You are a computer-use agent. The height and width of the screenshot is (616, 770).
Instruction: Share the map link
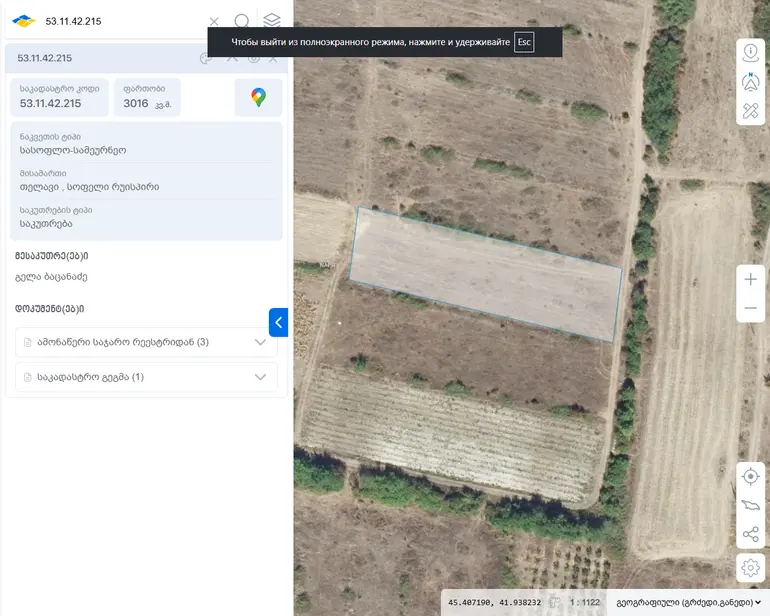pyautogui.click(x=750, y=534)
